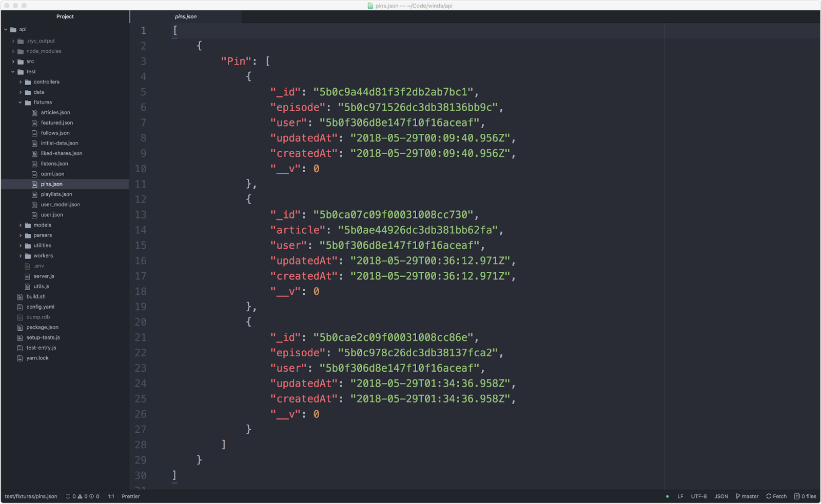Click the Git branch icon labeled master
This screenshot has height=504, width=821.
pyautogui.click(x=738, y=496)
